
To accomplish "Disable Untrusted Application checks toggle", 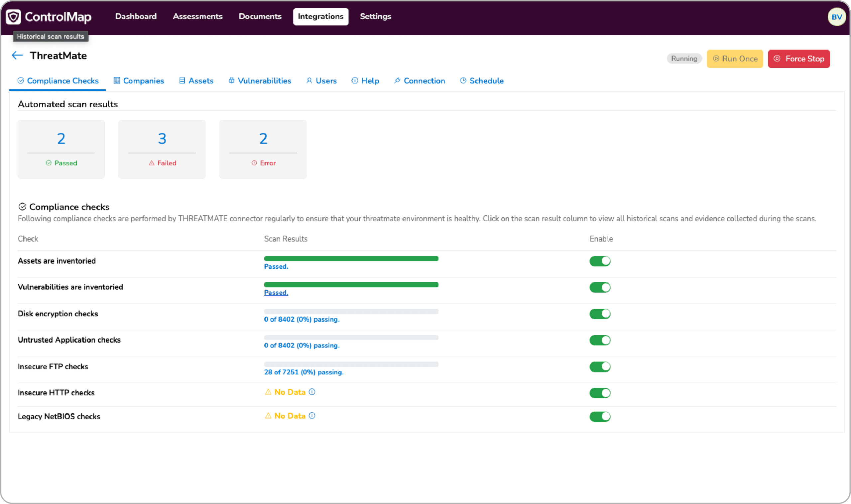I will tap(600, 340).
